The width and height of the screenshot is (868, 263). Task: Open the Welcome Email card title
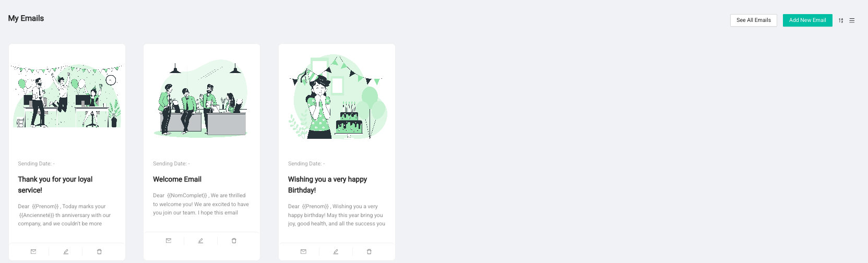[177, 179]
